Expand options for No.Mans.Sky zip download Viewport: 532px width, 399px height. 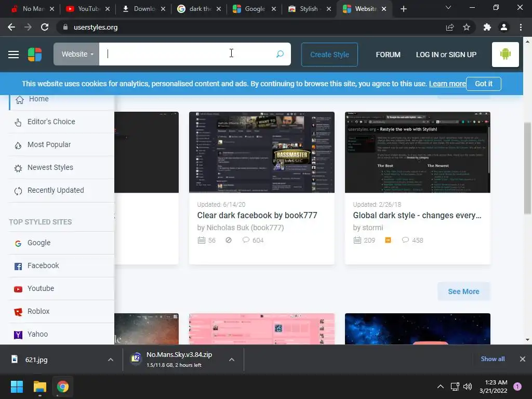click(x=232, y=360)
